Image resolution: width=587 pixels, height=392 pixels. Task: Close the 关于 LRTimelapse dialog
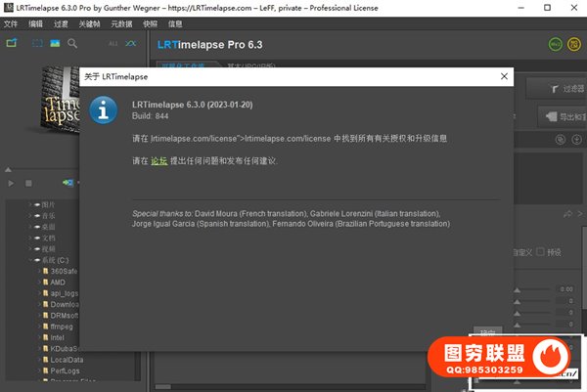pos(504,75)
